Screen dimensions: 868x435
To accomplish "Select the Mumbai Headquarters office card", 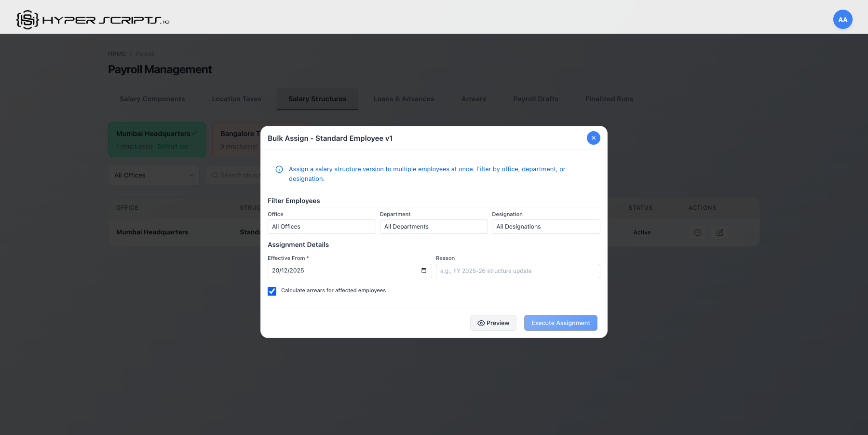I will pos(157,139).
